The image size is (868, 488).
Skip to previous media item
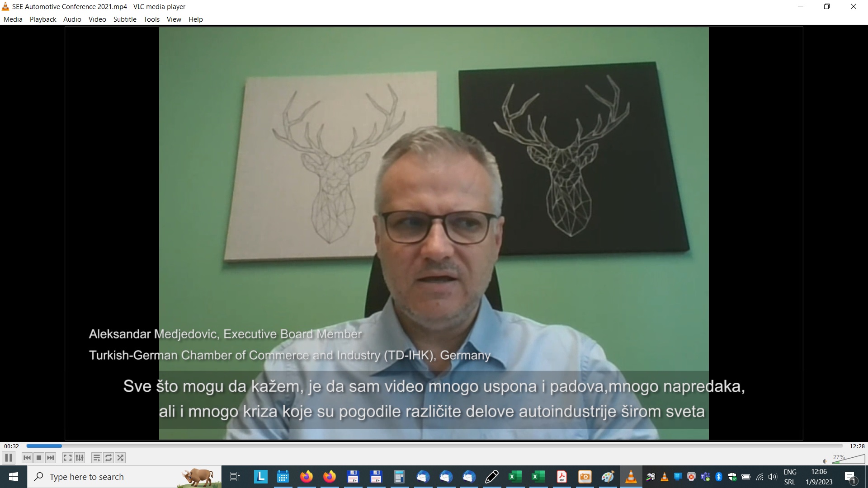tap(27, 458)
